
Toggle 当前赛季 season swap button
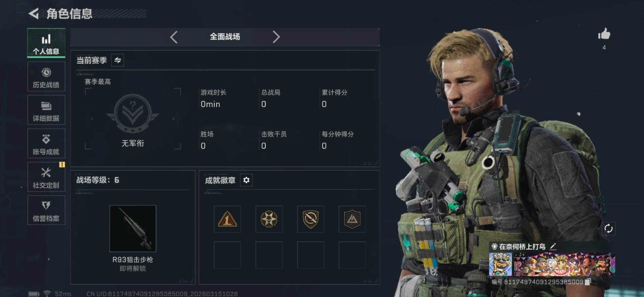[118, 60]
